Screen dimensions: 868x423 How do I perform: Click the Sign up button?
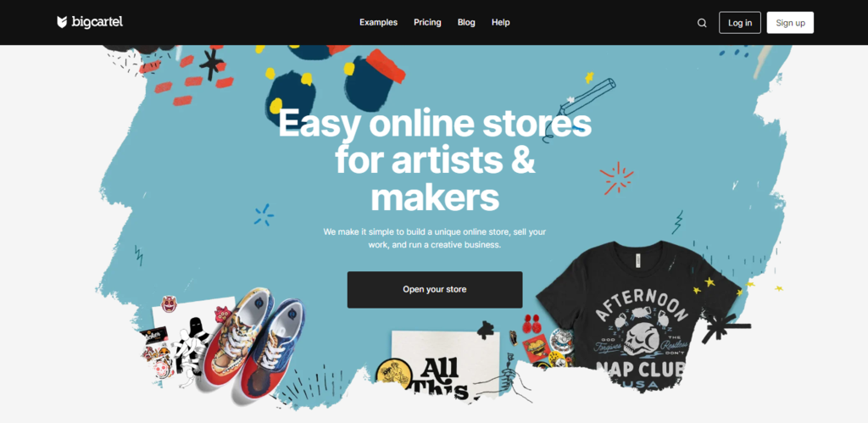[790, 23]
